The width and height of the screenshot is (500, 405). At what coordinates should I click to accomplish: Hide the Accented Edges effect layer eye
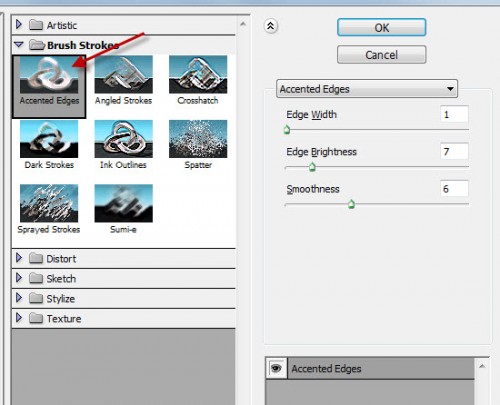tap(276, 368)
